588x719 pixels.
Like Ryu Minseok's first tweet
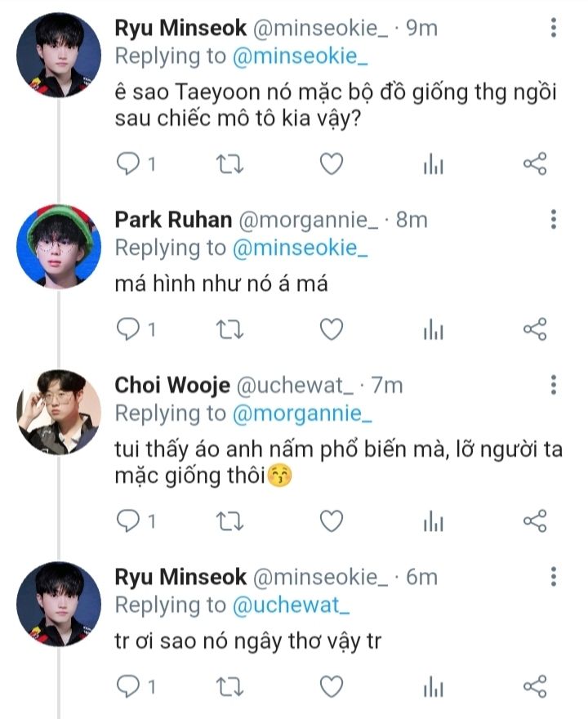pyautogui.click(x=330, y=165)
